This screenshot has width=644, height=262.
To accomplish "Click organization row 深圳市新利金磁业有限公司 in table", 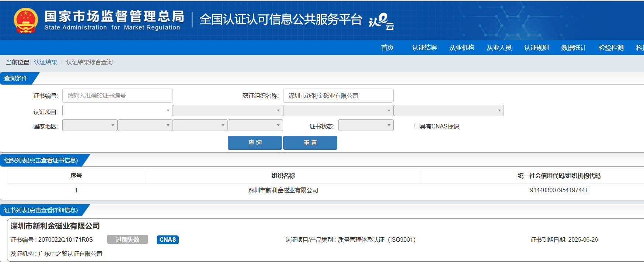I will (x=283, y=190).
